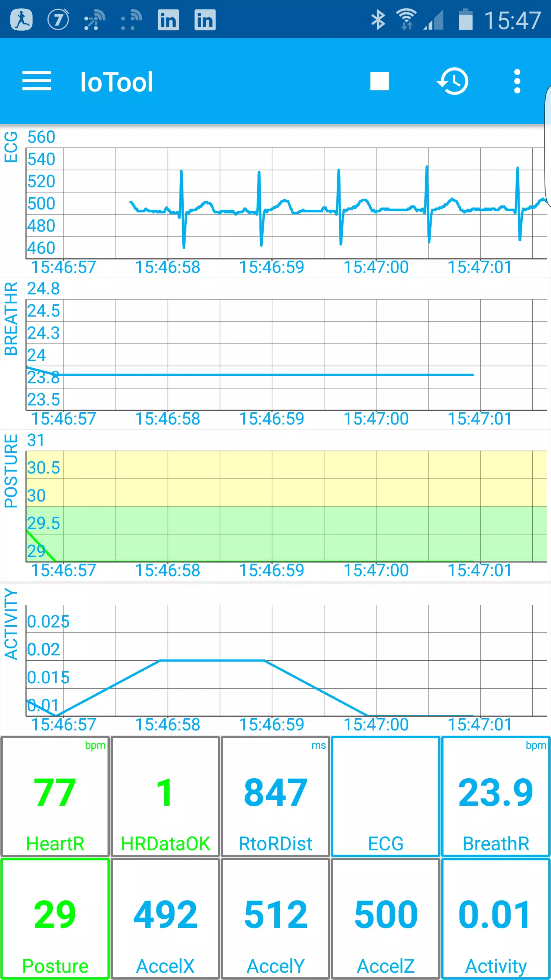
Task: Tap the BREATHR chart vertical axis label
Action: click(11, 318)
